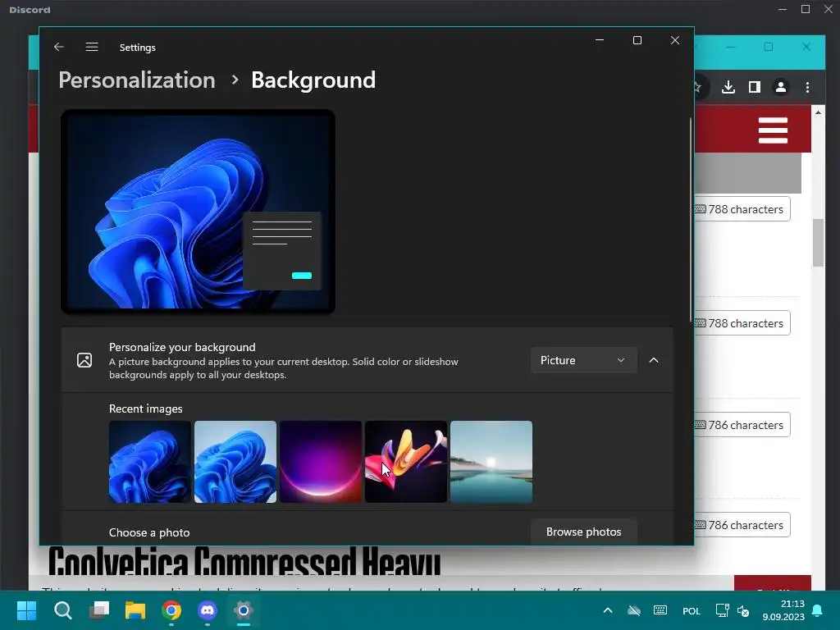Open the Windows Start menu

26,610
